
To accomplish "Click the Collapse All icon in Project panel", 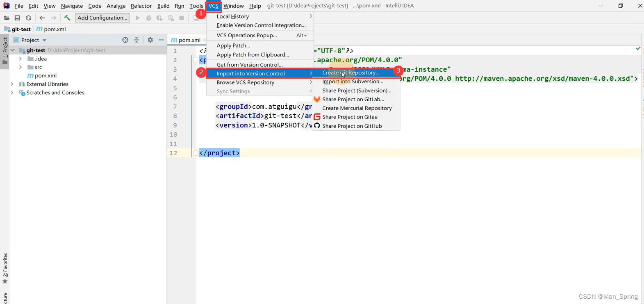I will (x=137, y=40).
